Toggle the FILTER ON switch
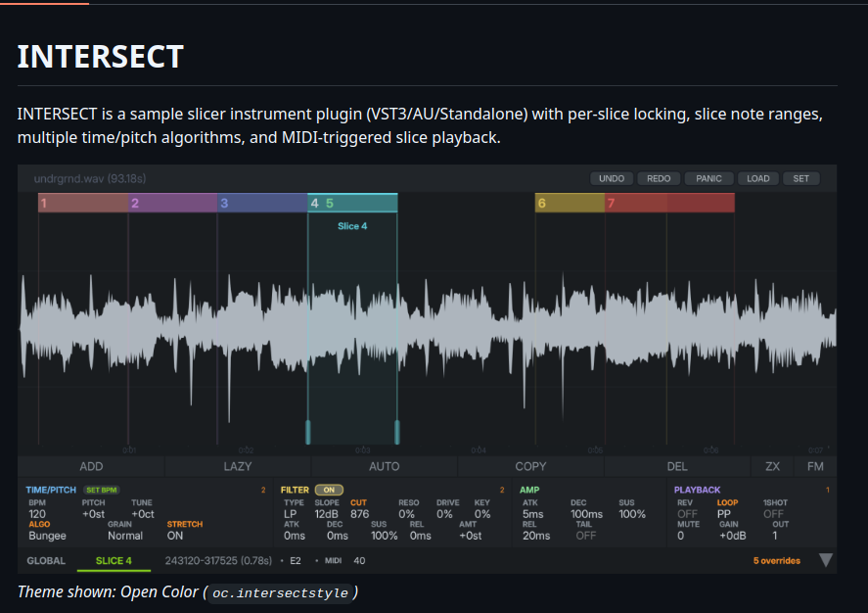The image size is (868, 613). click(329, 490)
